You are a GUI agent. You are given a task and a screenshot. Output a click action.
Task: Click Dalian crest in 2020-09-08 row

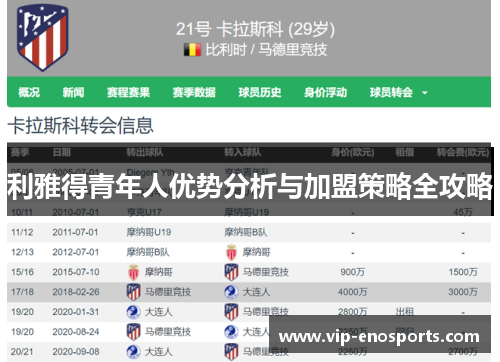(133, 352)
